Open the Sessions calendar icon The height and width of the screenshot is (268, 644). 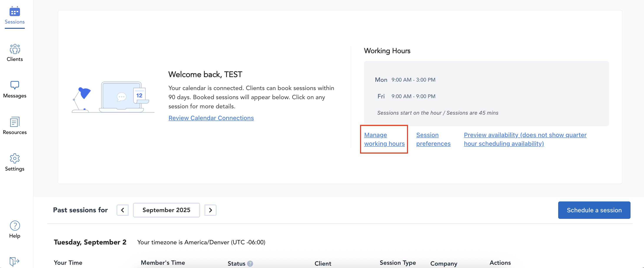[x=15, y=12]
